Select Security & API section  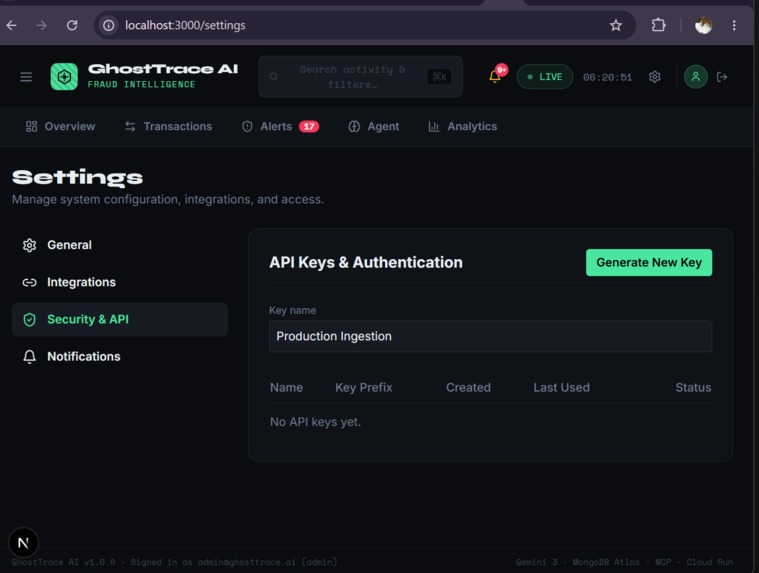tap(120, 319)
